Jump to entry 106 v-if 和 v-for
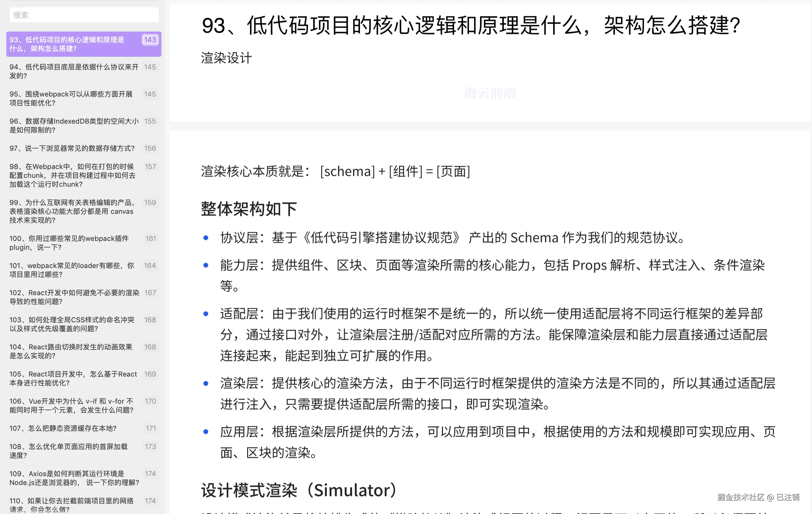 (72, 406)
